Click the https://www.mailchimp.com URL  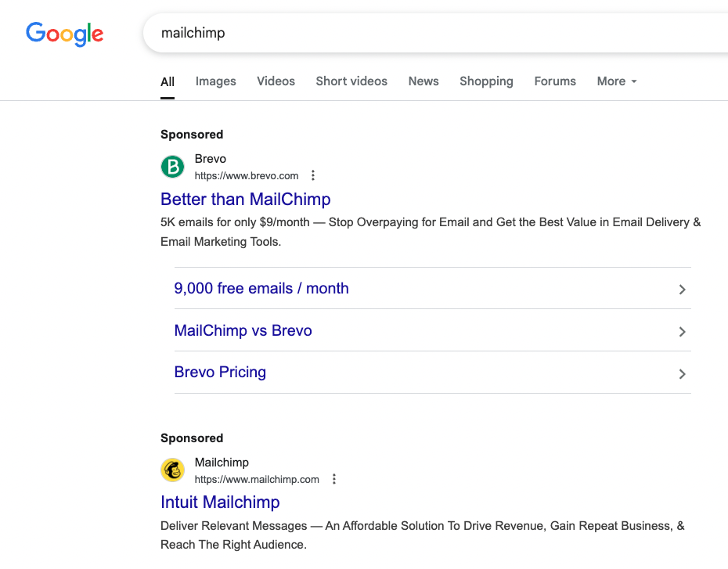pyautogui.click(x=257, y=480)
